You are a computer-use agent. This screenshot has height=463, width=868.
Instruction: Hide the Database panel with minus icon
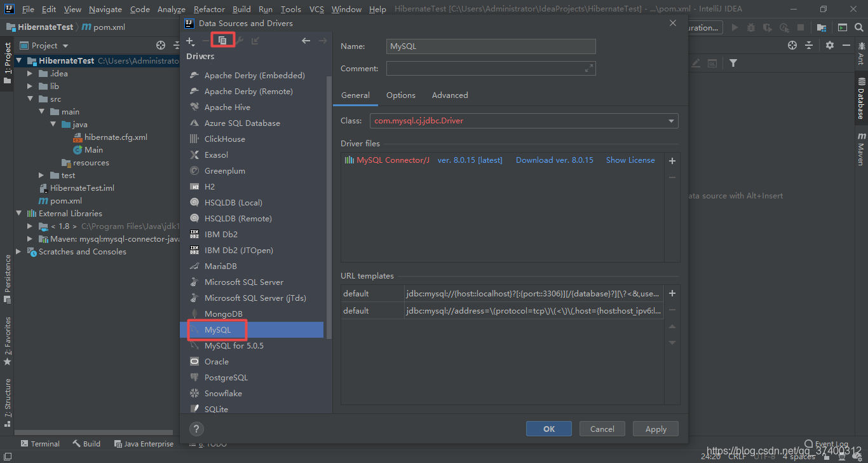[x=846, y=45]
